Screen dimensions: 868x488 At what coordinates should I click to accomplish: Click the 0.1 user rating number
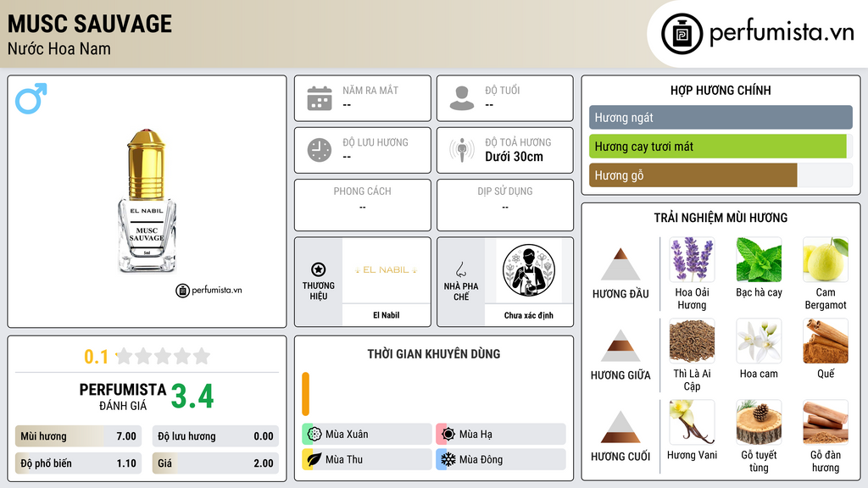pos(97,357)
